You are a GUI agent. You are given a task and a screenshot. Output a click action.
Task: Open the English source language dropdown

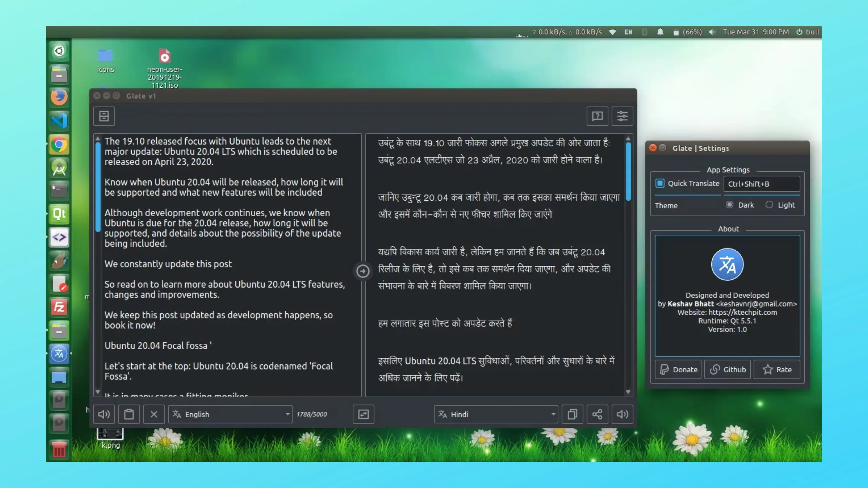(230, 414)
